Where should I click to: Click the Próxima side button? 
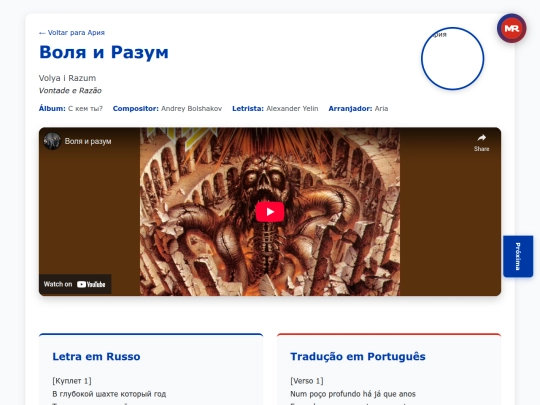pos(518,256)
